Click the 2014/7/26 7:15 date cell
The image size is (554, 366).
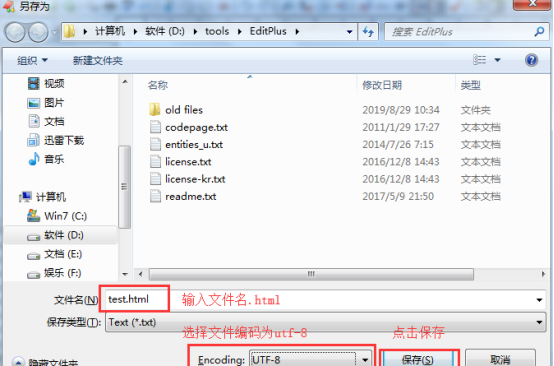[x=398, y=144]
